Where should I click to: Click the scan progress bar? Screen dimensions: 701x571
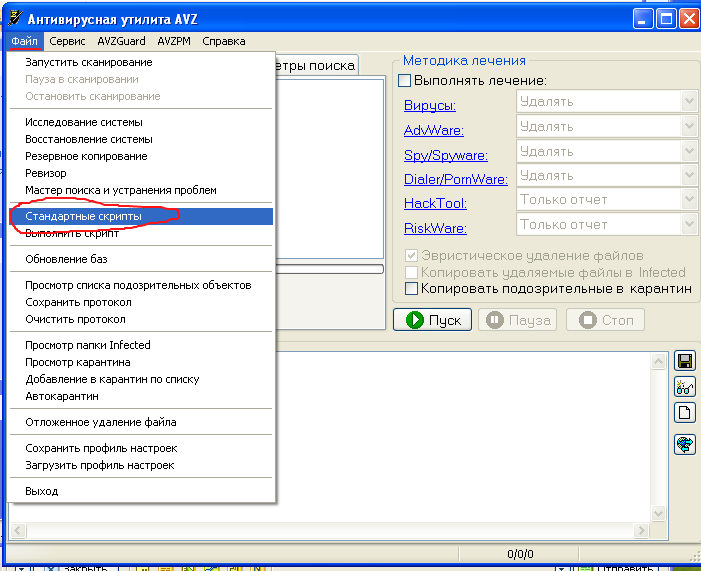click(x=330, y=269)
